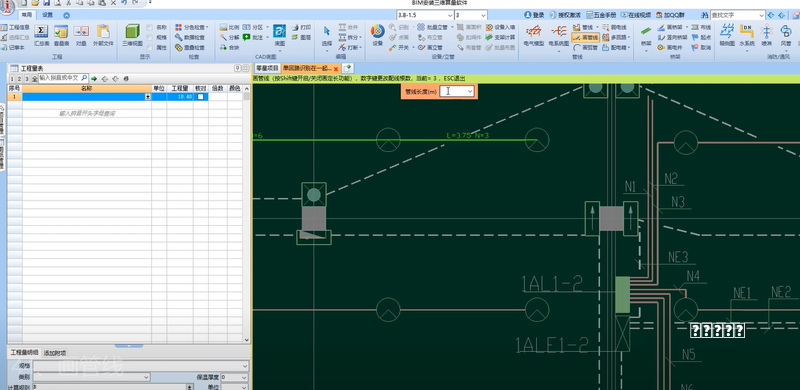Switch to the 零星项目 document tab

point(267,68)
